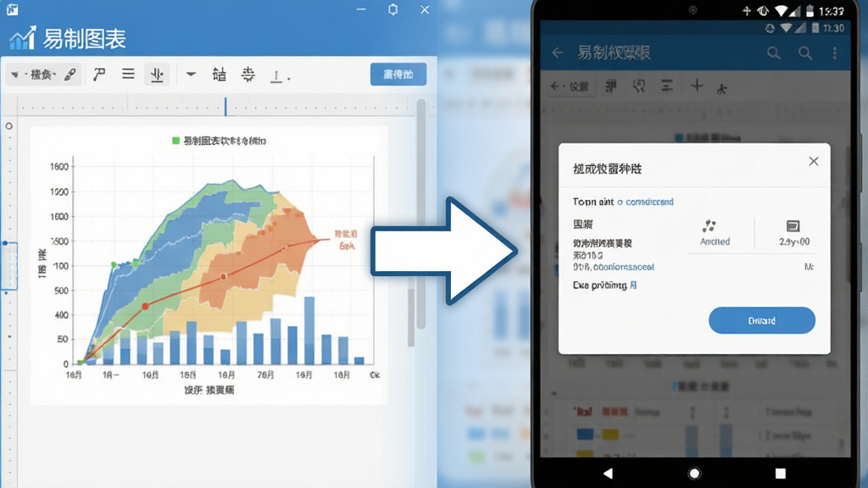Click the blue button at toolbar's right
868x488 pixels.
(398, 75)
